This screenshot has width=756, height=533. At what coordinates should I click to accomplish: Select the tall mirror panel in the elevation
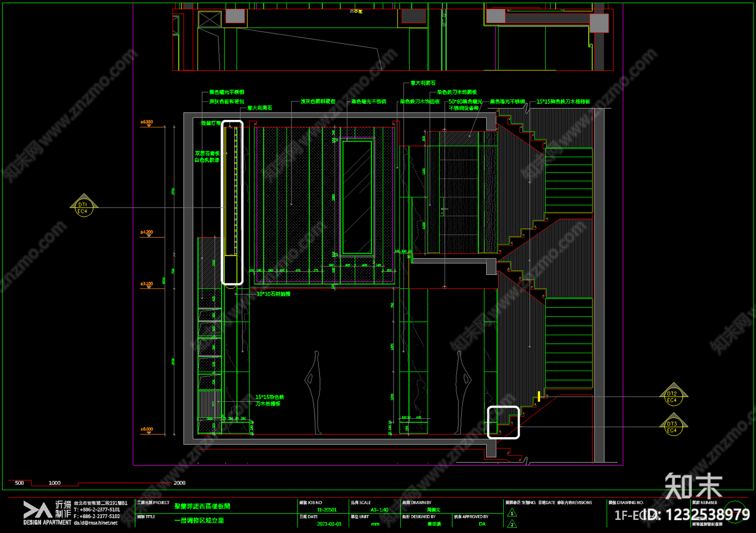tap(357, 198)
